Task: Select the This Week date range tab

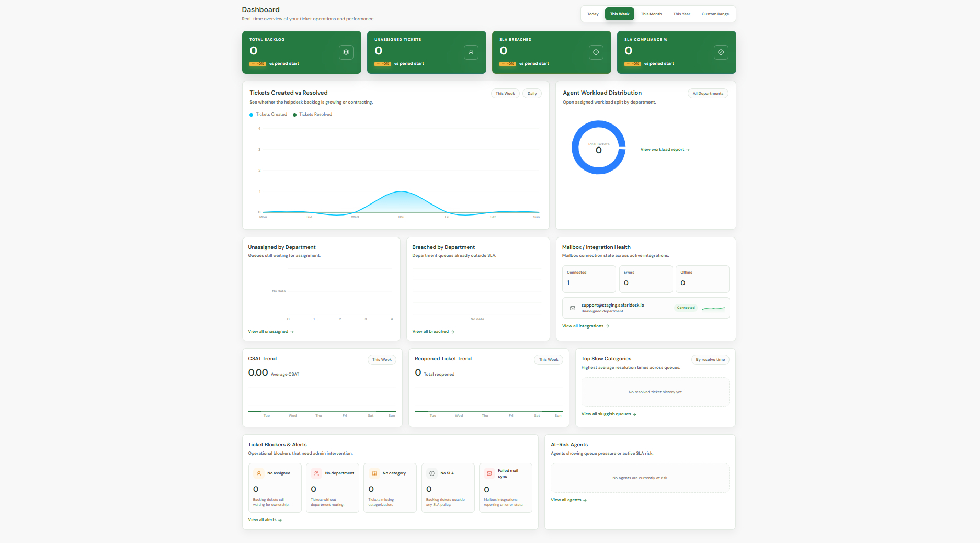Action: [x=620, y=14]
